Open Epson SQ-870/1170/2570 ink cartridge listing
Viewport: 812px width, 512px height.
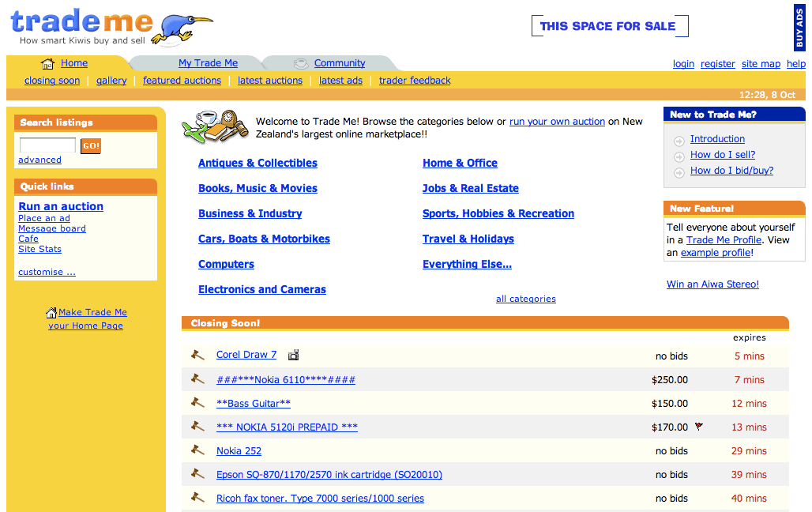click(329, 474)
